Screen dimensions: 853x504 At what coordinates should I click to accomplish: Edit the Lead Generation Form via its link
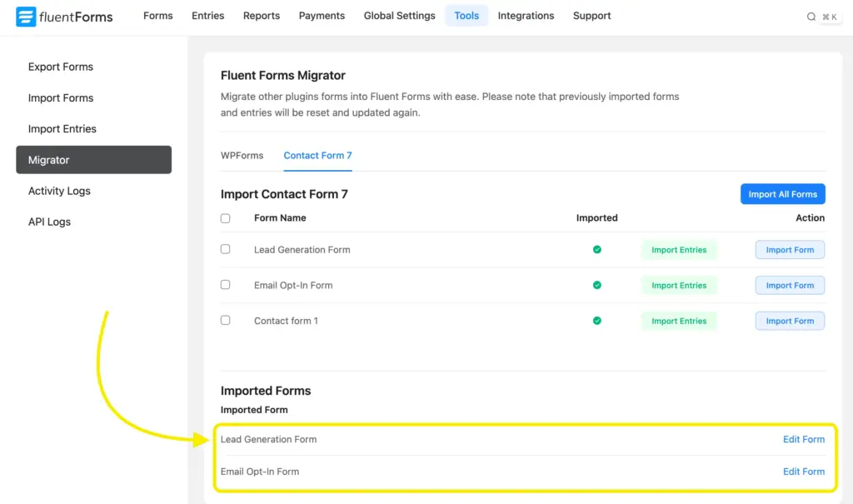point(803,439)
